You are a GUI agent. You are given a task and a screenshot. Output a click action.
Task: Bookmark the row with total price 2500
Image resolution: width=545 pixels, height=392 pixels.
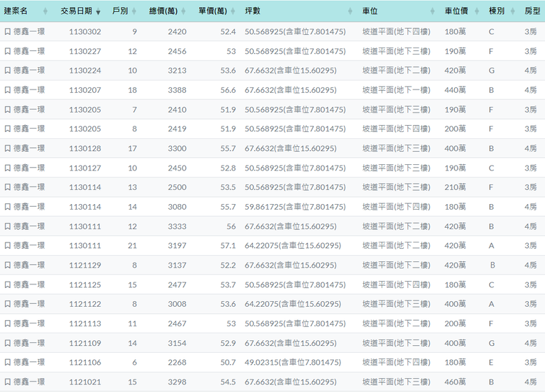tap(8, 187)
